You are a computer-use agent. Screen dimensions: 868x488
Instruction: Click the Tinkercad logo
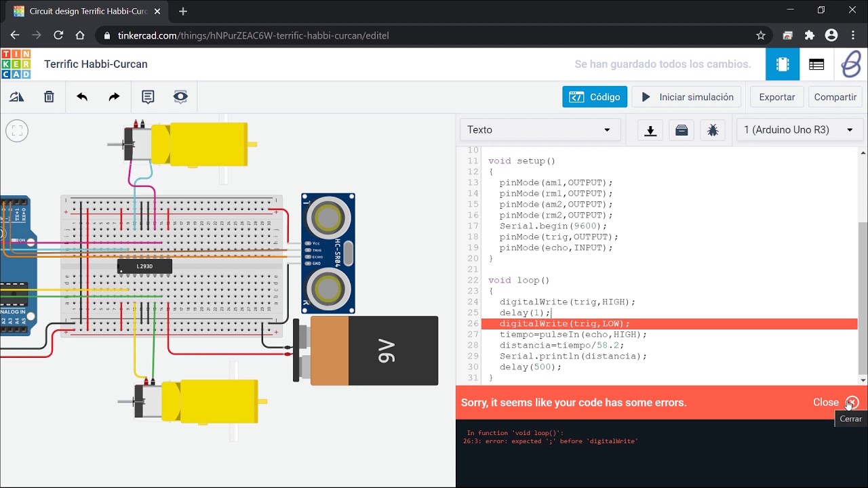tap(16, 64)
